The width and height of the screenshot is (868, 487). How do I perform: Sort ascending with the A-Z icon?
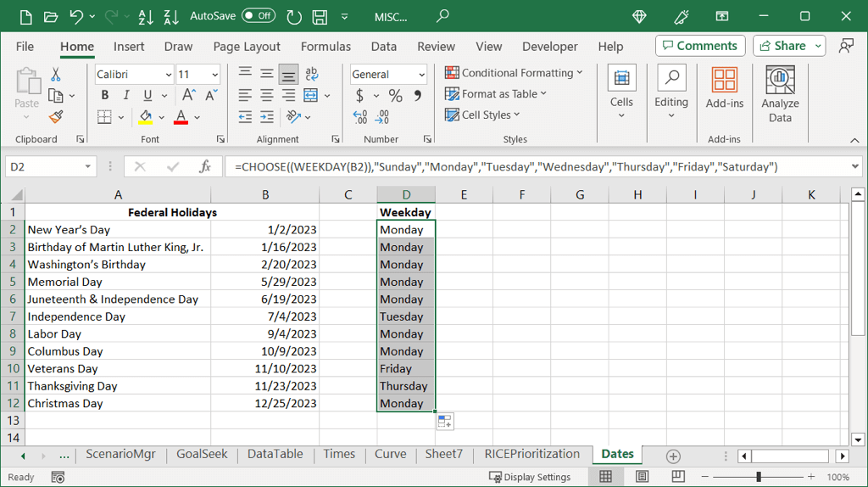click(145, 16)
